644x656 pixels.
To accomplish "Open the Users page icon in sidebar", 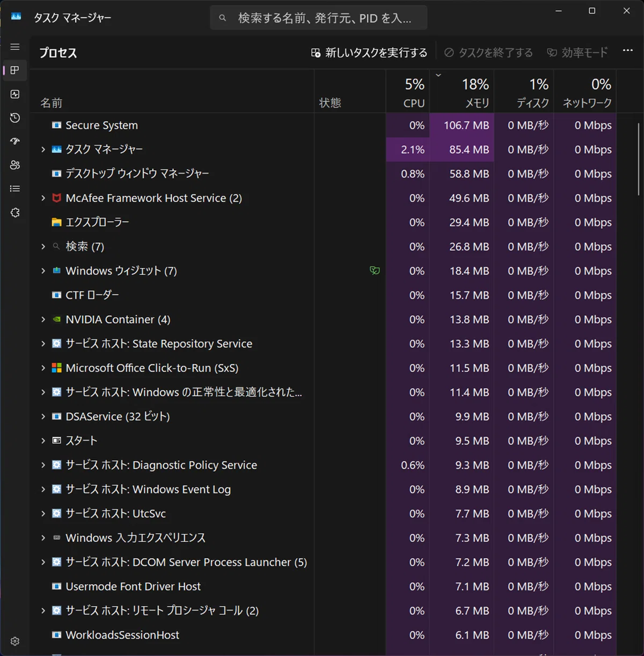I will 15,165.
